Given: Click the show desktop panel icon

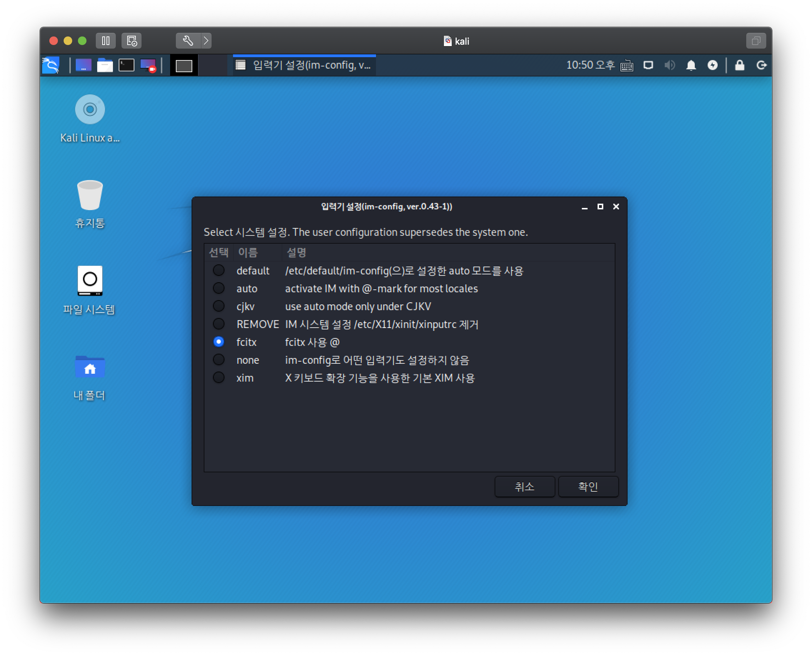Looking at the screenshot, I should click(x=84, y=65).
